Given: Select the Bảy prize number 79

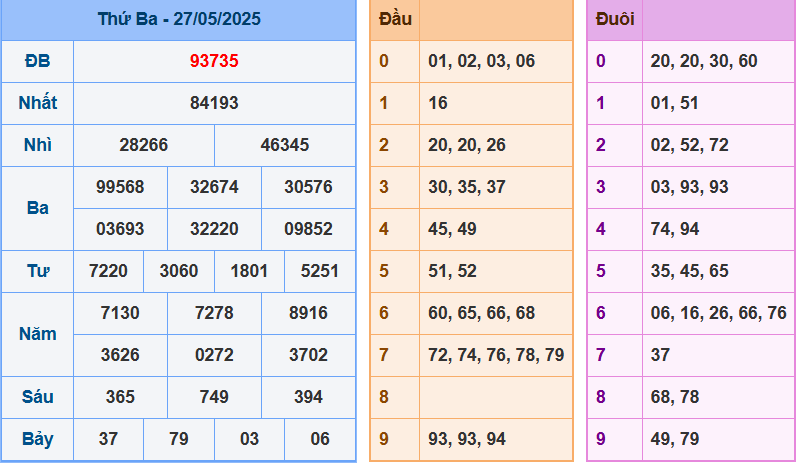Looking at the screenshot, I should [x=178, y=439].
